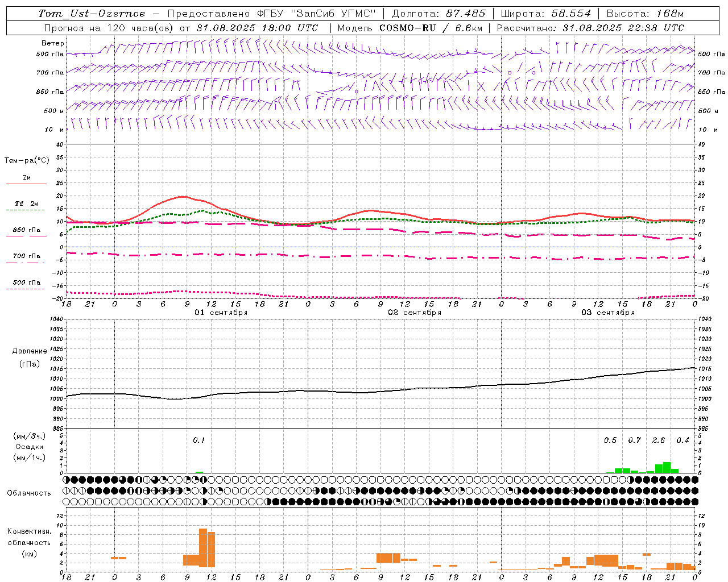Click the '03 сентября' date label
Screen dimensions: 728x582
[x=608, y=313]
